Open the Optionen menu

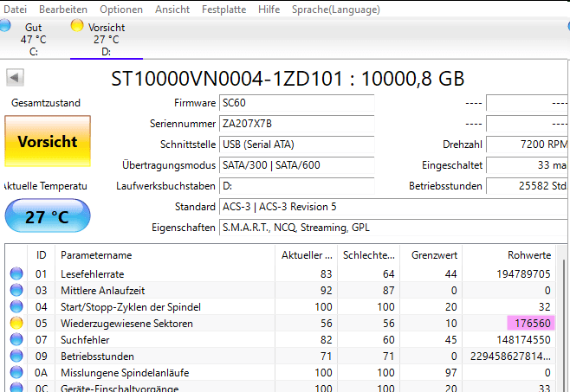coord(121,10)
